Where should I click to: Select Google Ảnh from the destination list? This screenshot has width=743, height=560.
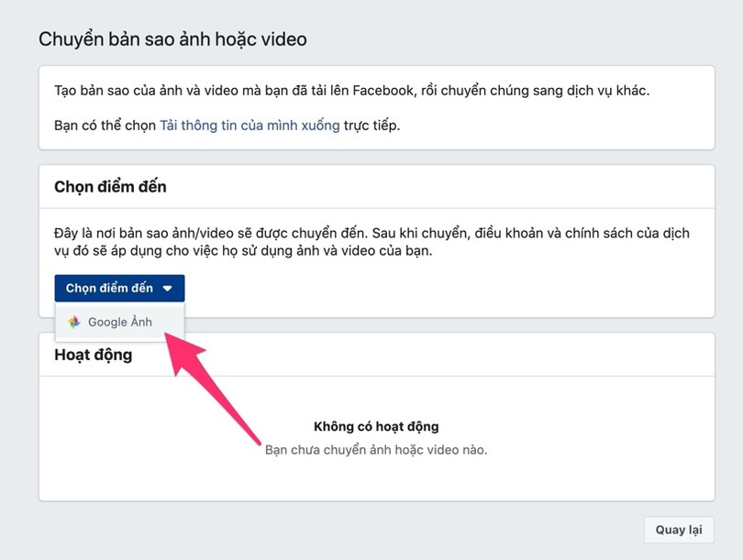[120, 323]
